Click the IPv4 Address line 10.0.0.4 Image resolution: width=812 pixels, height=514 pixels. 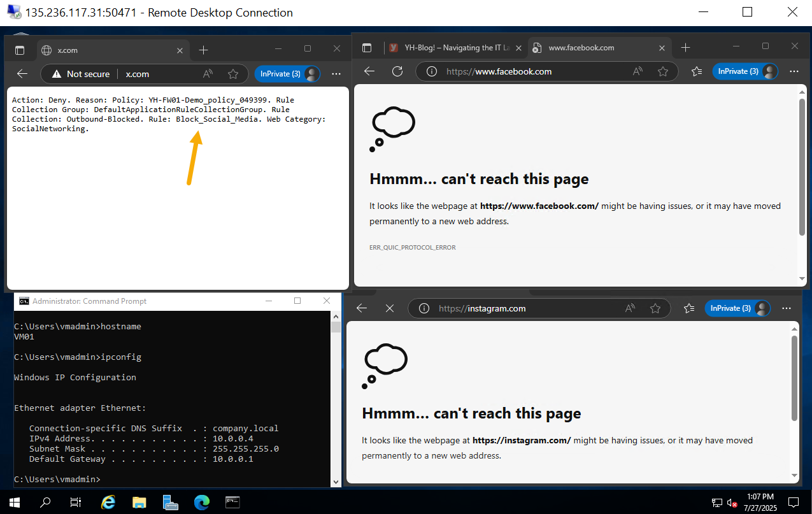141,438
